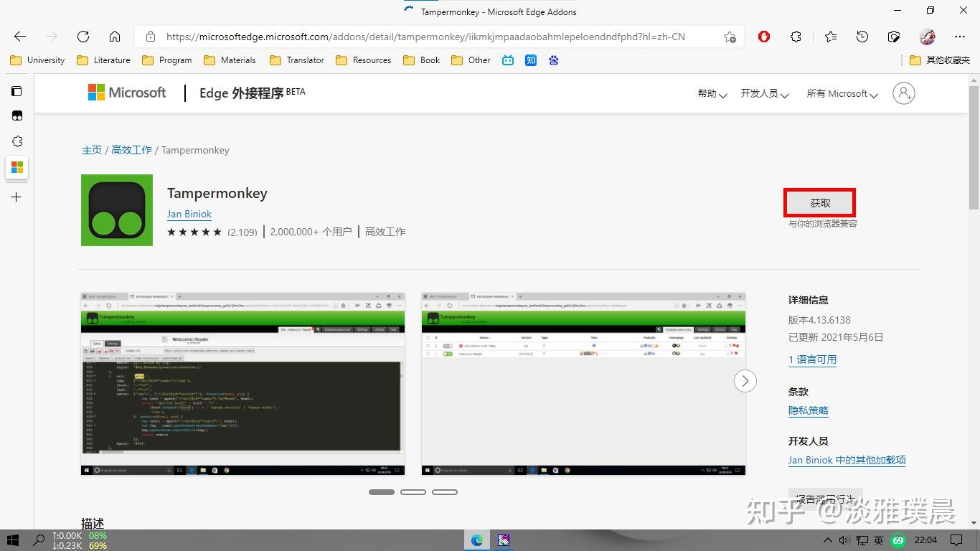
Task: Open the 帮助 dropdown menu
Action: coord(711,93)
